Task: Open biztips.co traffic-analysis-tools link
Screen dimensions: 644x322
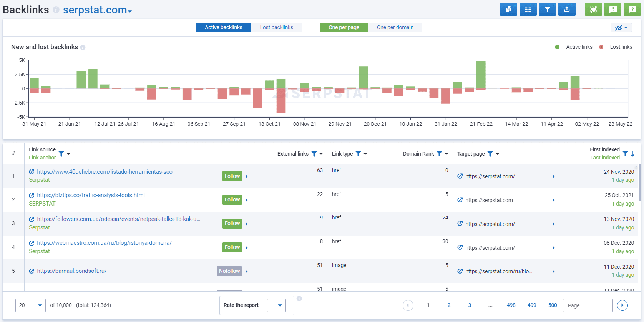Action: (x=91, y=195)
